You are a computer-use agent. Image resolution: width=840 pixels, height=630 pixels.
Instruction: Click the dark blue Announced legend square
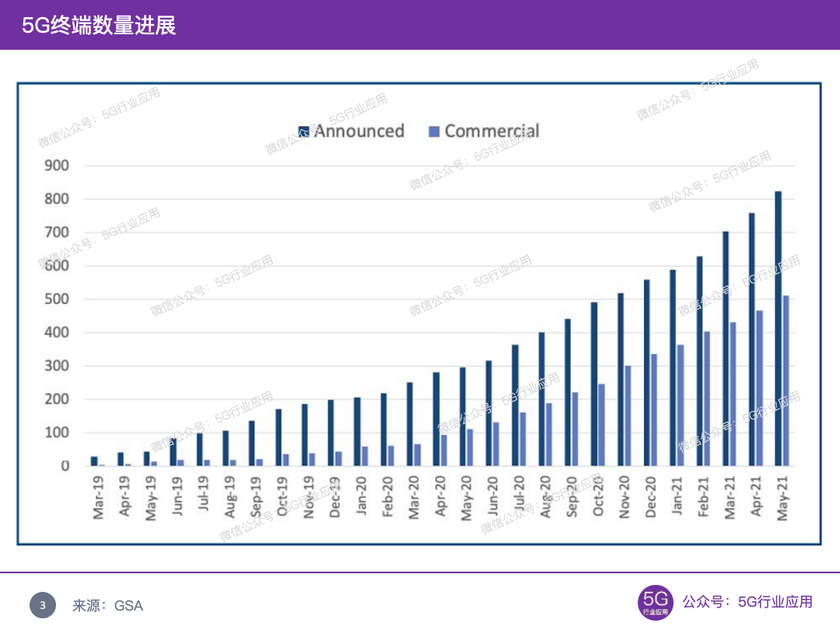304,131
